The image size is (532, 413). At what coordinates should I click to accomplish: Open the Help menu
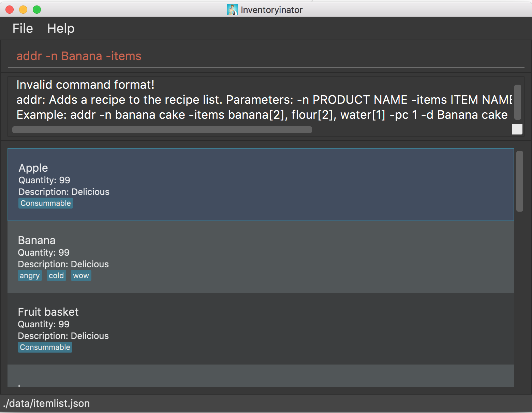(x=61, y=28)
